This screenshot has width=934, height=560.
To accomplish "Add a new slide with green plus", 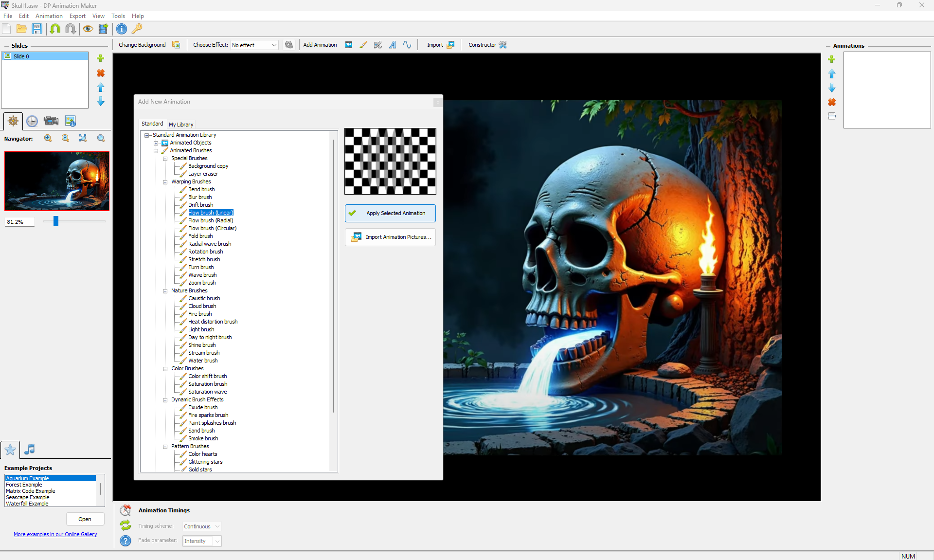I will tap(101, 58).
